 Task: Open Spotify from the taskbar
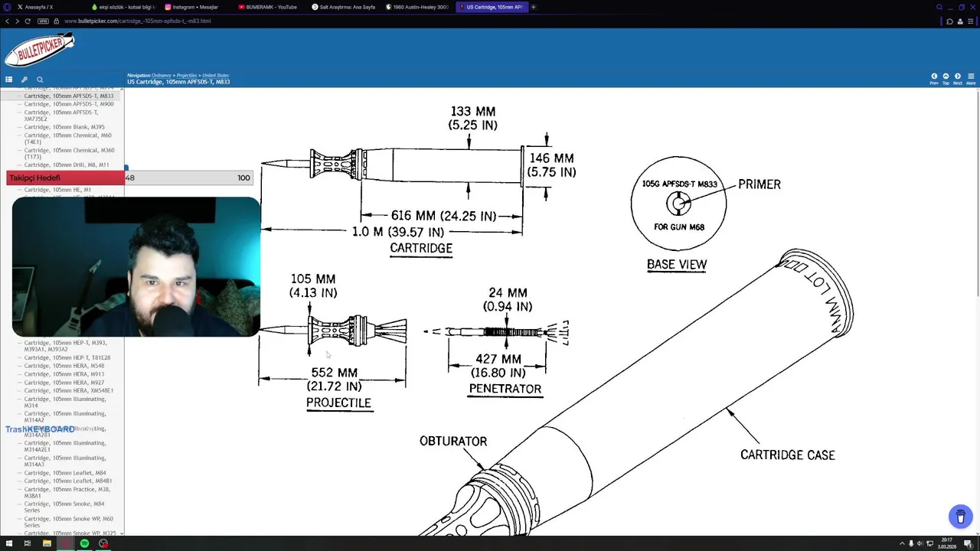(x=84, y=543)
